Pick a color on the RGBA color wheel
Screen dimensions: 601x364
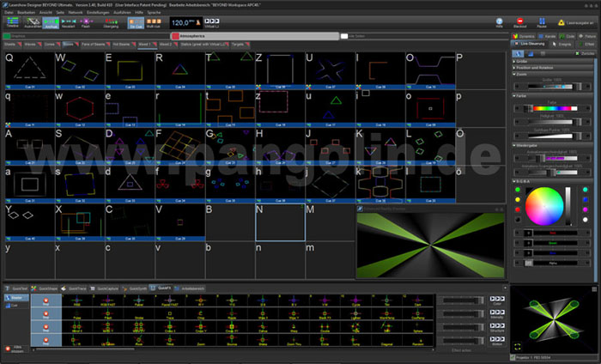click(544, 206)
